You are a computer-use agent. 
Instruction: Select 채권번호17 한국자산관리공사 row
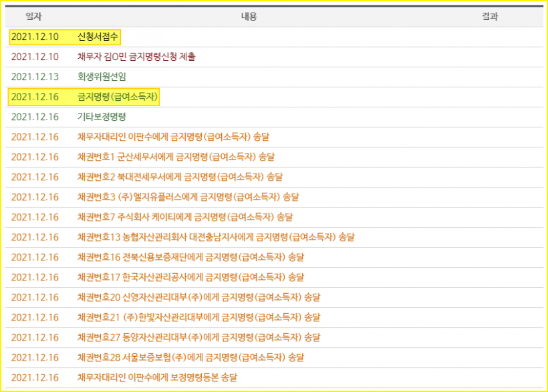pyautogui.click(x=275, y=277)
